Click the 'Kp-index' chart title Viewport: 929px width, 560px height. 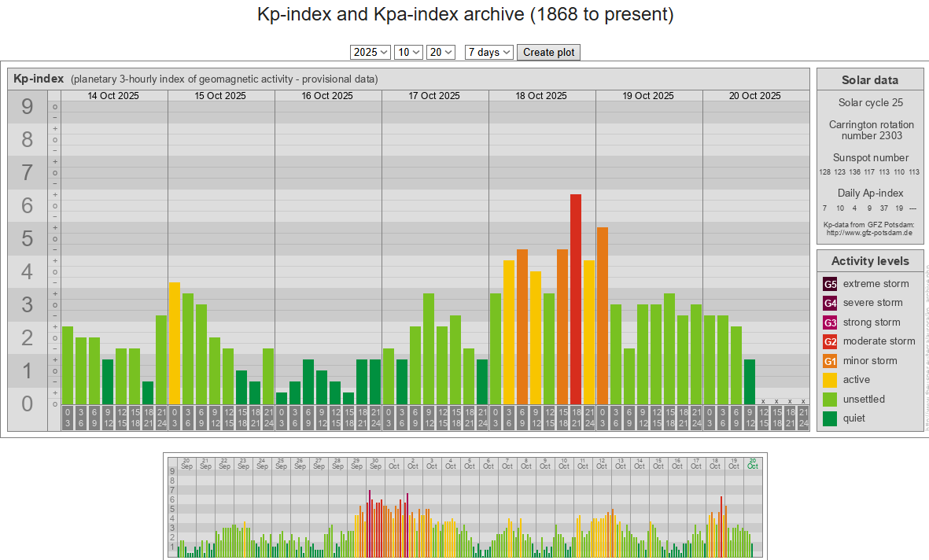click(39, 79)
